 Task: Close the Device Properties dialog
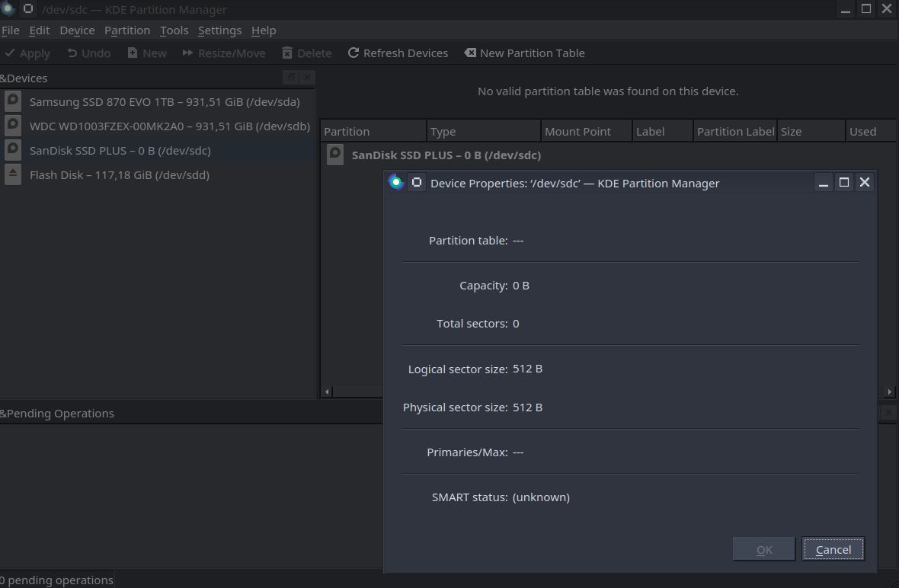pyautogui.click(x=865, y=182)
